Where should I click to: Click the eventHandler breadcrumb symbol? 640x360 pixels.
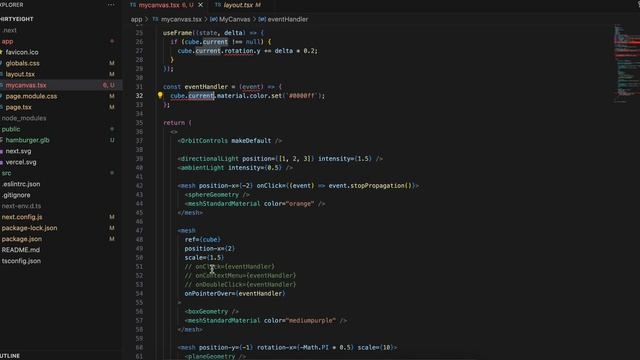click(x=288, y=19)
